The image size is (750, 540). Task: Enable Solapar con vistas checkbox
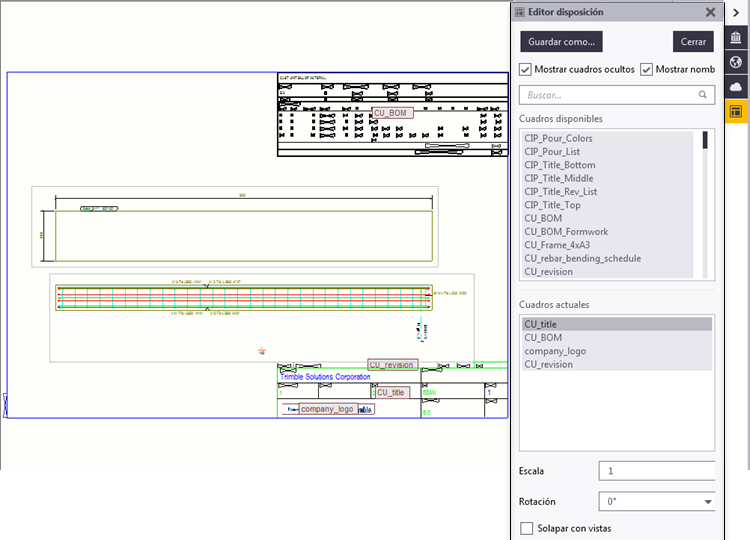tap(527, 528)
